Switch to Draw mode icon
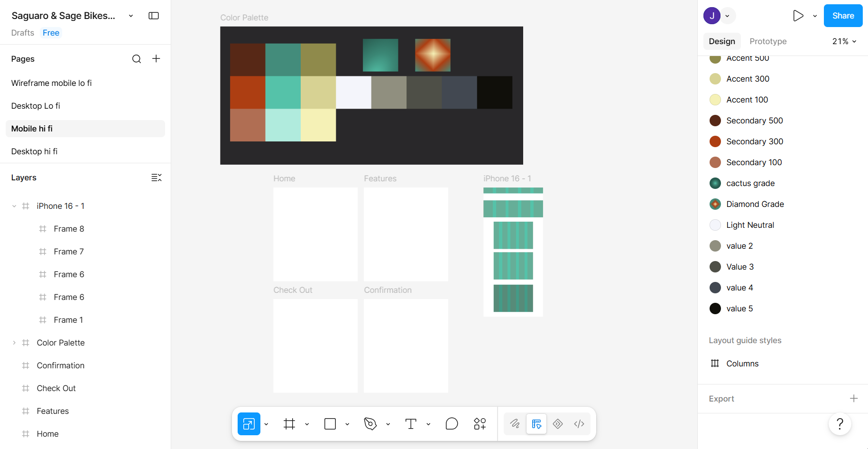Image resolution: width=868 pixels, height=449 pixels. pos(515,424)
